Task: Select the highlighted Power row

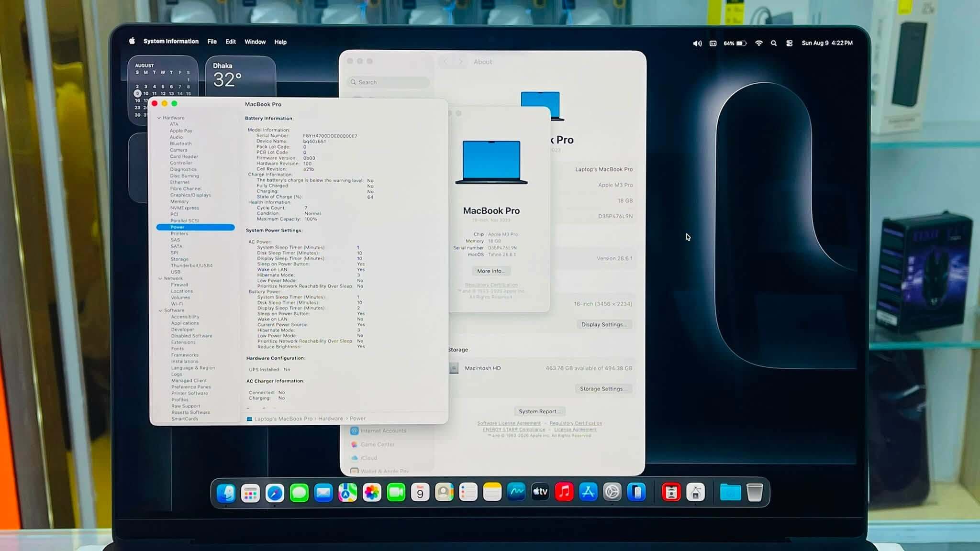Action: tap(195, 227)
